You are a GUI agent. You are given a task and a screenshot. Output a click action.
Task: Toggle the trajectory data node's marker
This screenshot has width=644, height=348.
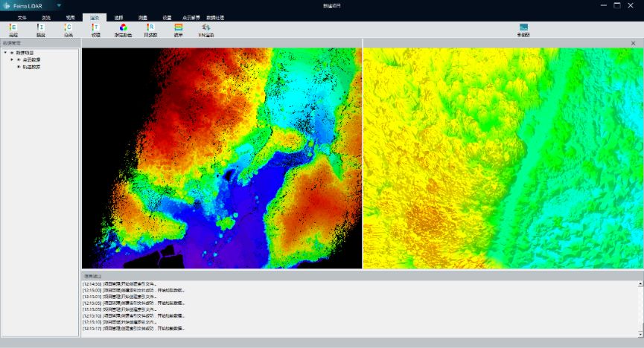tap(19, 66)
